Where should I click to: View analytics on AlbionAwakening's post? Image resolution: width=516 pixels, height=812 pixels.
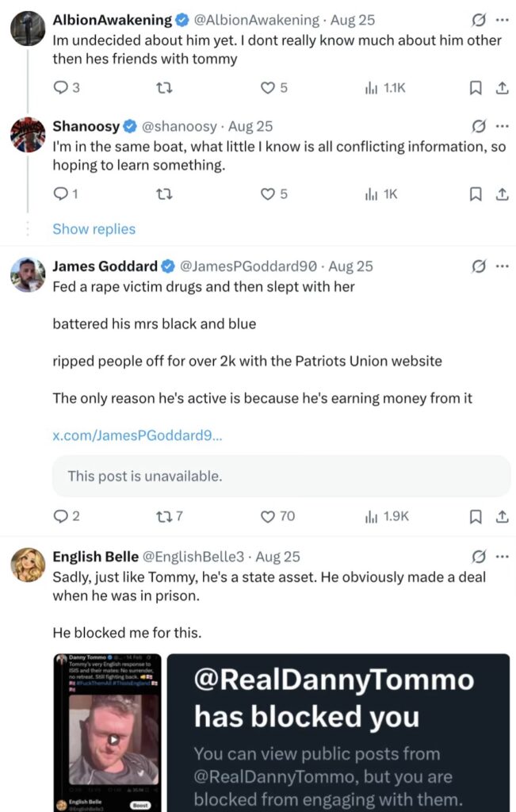[385, 88]
